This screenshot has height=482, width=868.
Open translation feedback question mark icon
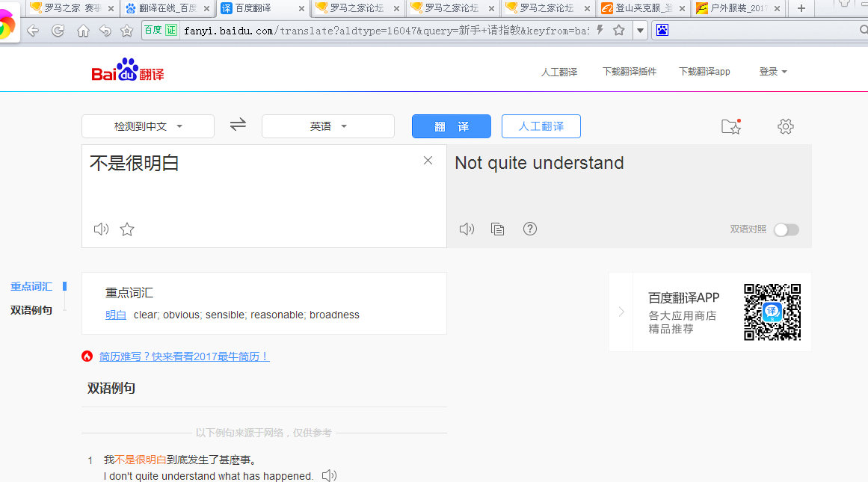[x=530, y=229]
